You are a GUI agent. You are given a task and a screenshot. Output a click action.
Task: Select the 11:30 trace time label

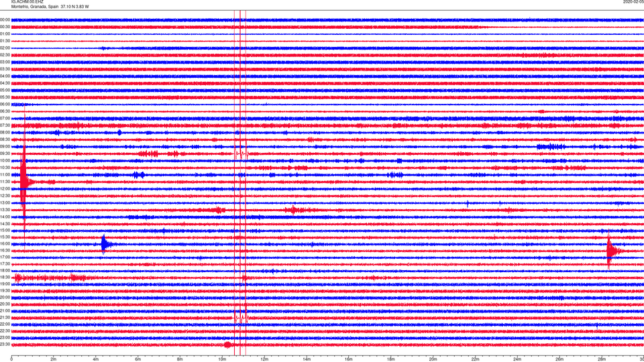coord(5,182)
